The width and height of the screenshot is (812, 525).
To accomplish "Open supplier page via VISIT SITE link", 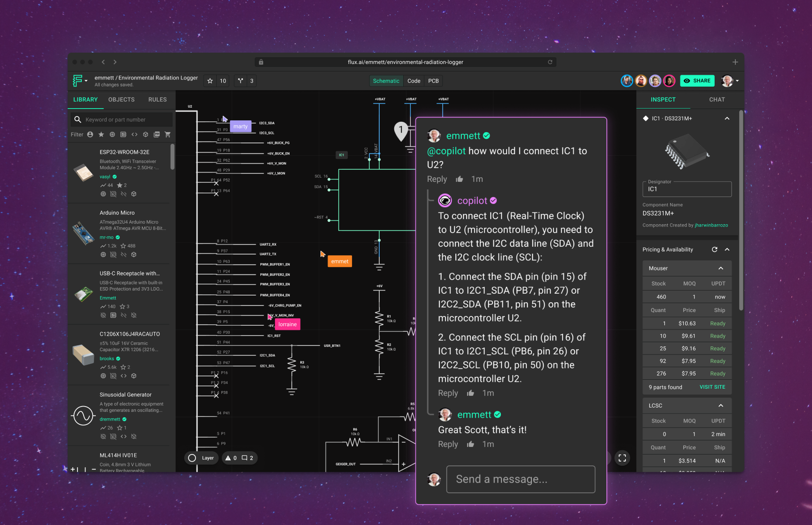I will tap(712, 387).
